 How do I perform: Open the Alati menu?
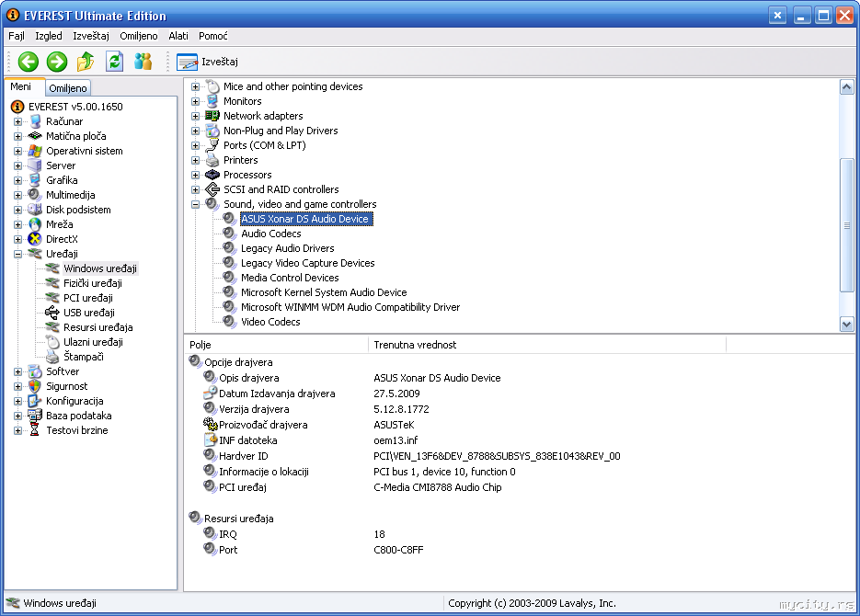178,36
